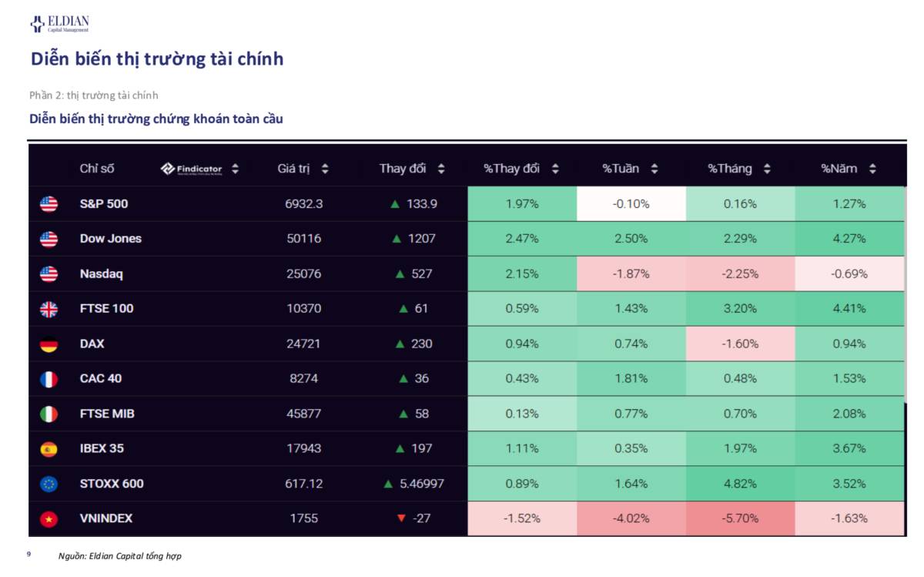The image size is (924, 577).
Task: Sort by %Tuần column arrows
Action: coord(654,169)
